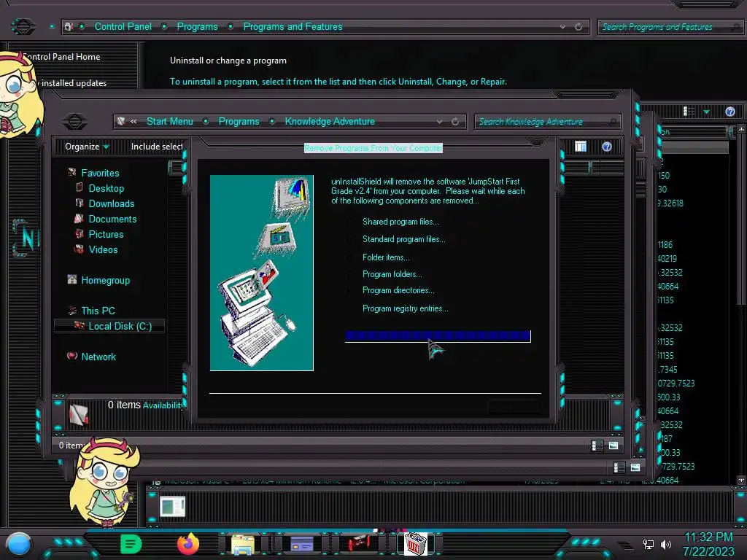Go to Programs breadcrumb in Explorer
The height and width of the screenshot is (560, 747).
coord(239,122)
